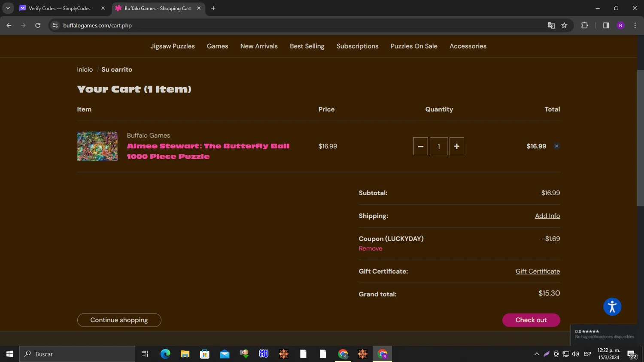644x362 pixels.
Task: Click the taskbar clock and date
Action: click(x=608, y=354)
